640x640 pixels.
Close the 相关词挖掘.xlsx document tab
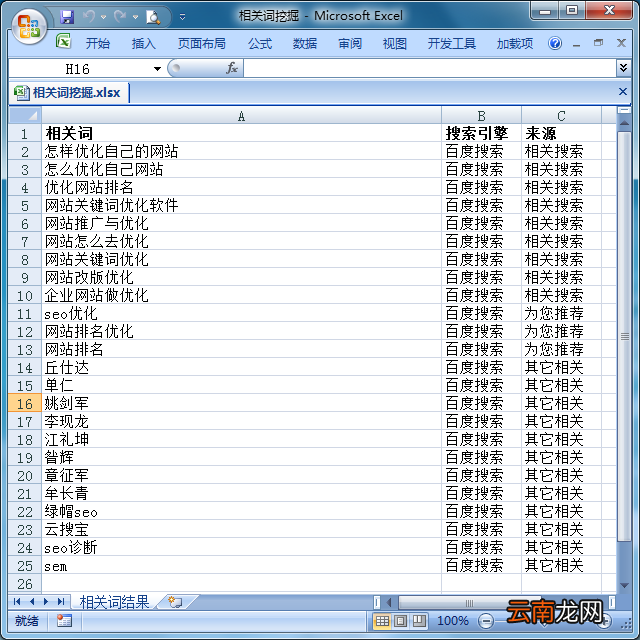(623, 91)
